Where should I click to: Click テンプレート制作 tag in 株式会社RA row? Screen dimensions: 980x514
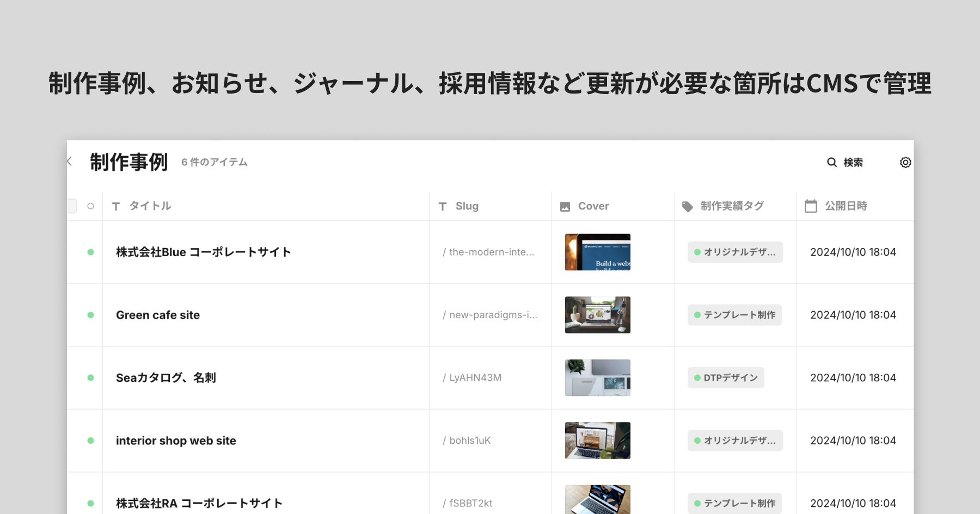735,504
